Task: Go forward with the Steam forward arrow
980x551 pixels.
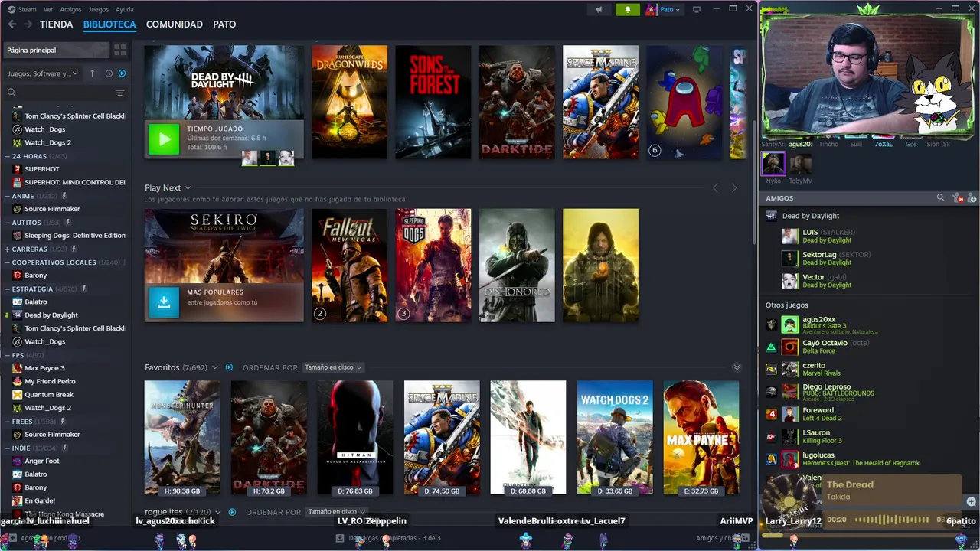Action: point(28,24)
